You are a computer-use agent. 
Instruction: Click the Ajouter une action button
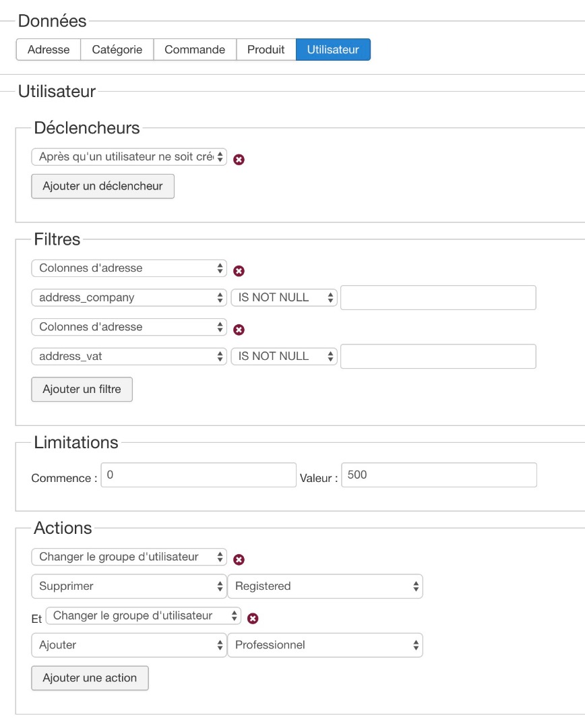tap(90, 678)
